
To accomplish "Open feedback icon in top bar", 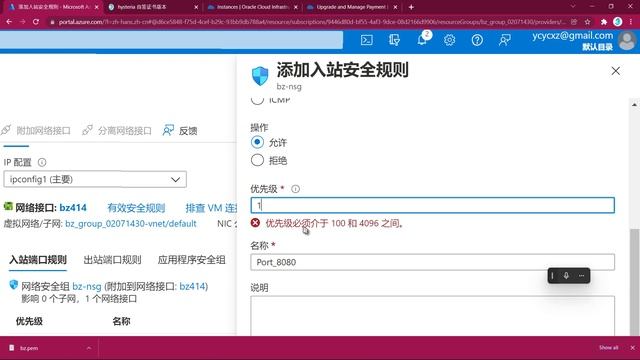I will [504, 40].
